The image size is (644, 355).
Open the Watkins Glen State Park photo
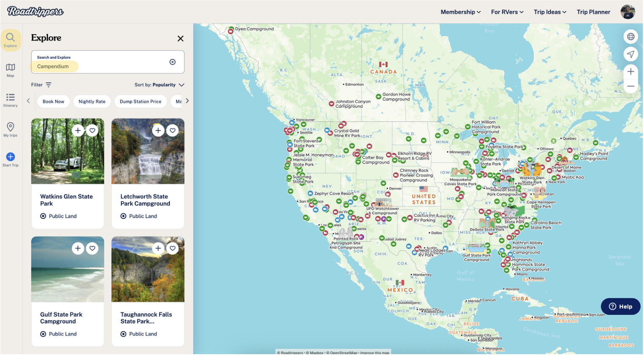tap(68, 151)
